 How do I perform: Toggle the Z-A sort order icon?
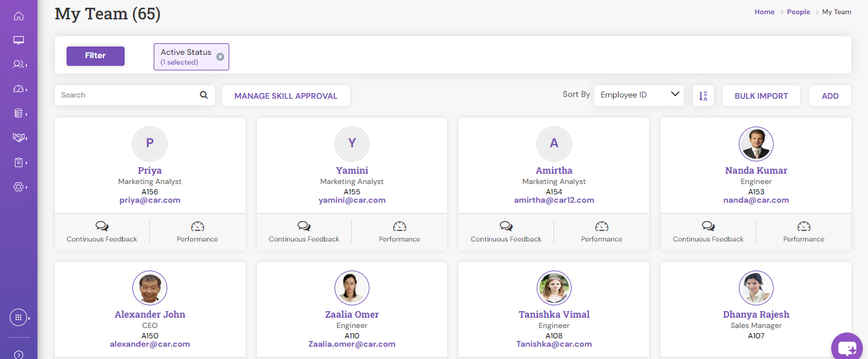point(703,96)
